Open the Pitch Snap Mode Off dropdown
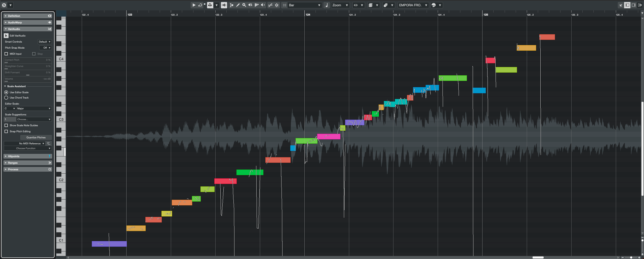Image resolution: width=644 pixels, height=259 pixels. (x=46, y=48)
